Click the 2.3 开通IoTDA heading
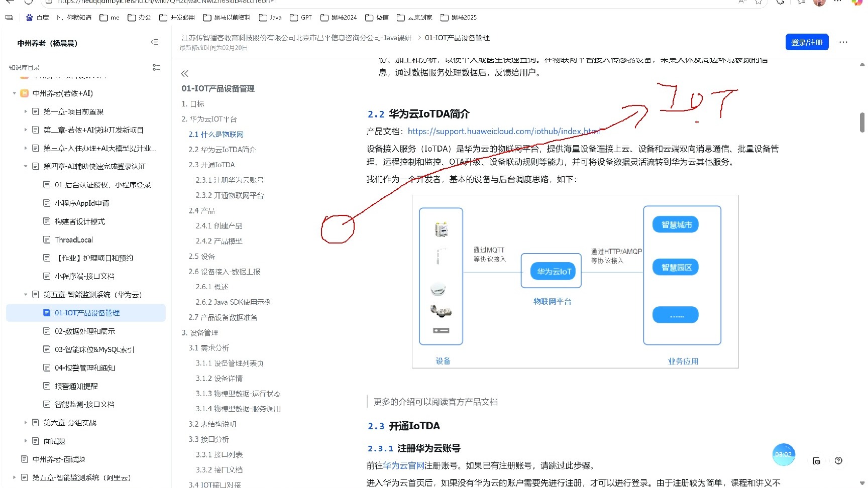868x488 pixels. tap(404, 426)
